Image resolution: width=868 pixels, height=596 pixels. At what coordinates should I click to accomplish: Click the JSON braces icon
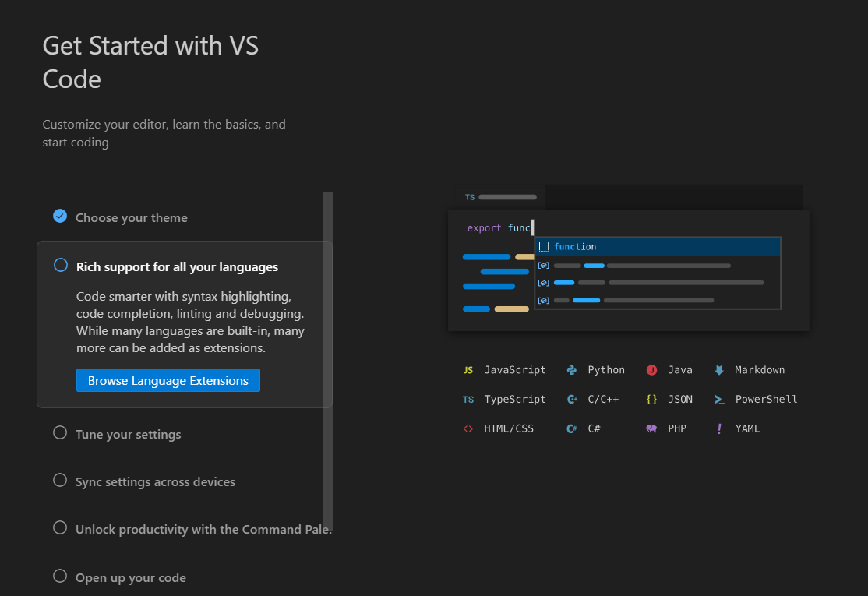pyautogui.click(x=651, y=400)
